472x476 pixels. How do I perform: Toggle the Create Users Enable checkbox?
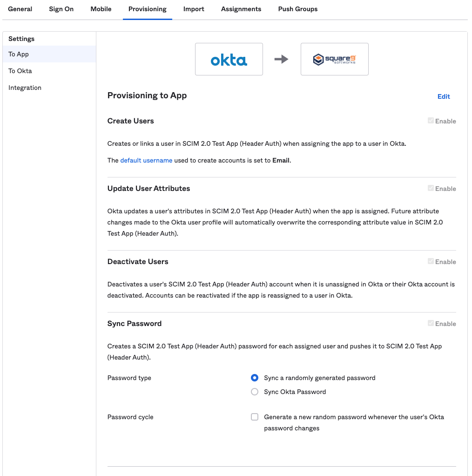tap(431, 121)
